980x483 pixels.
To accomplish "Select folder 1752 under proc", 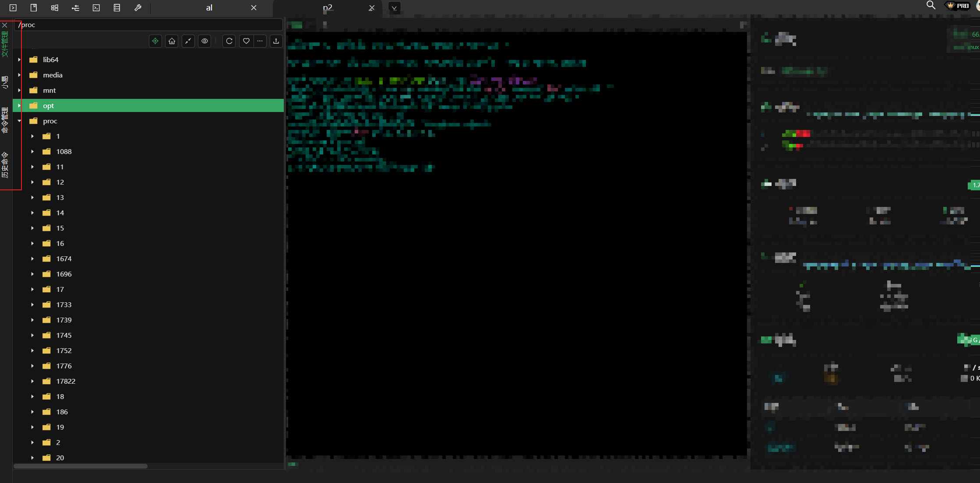I will [64, 350].
